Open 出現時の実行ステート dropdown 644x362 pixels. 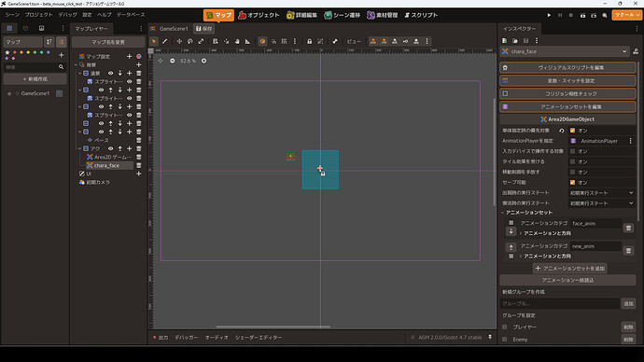point(602,193)
